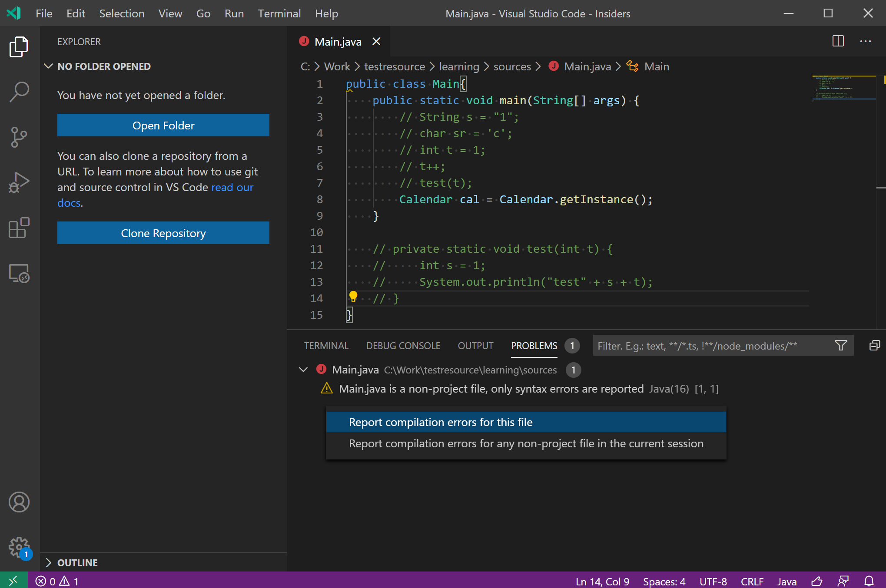Open the Manage gear menu

point(19,547)
